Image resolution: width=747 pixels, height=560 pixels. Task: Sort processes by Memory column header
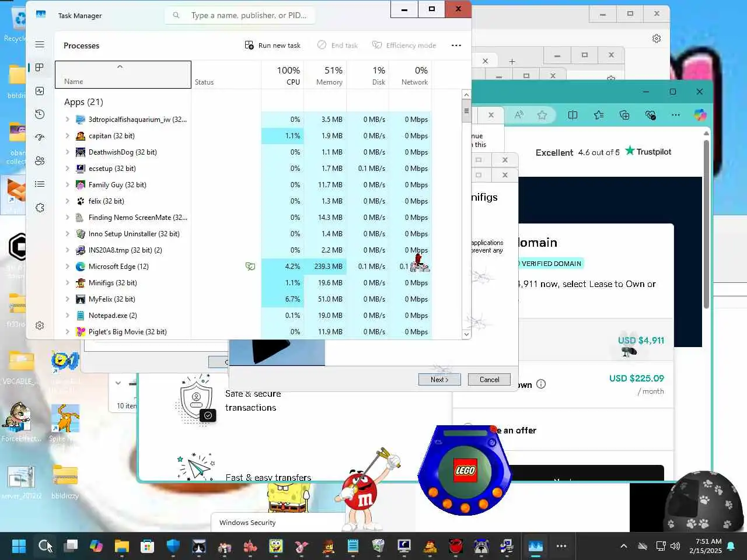coord(325,75)
